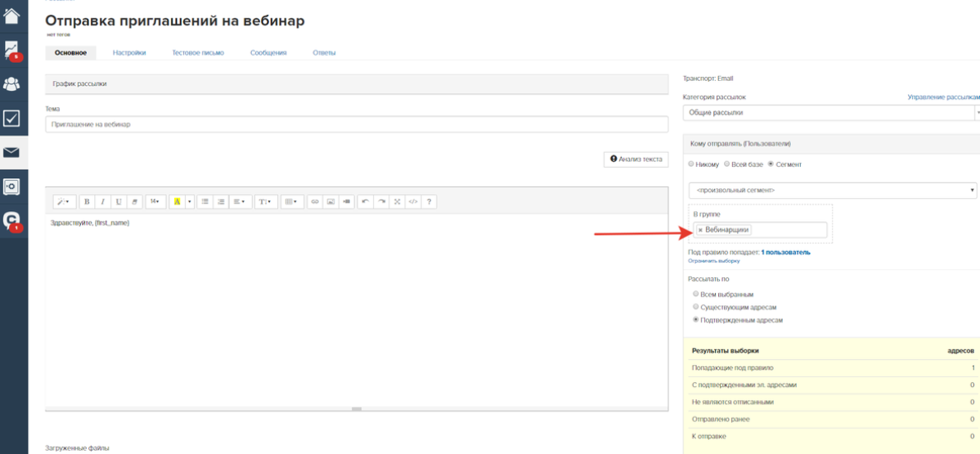Viewport: 980px width, 454px height.
Task: Click the Отправлено ранее results row
Action: coord(832,419)
